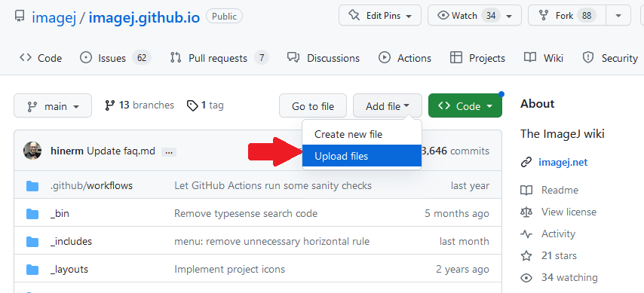Viewport: 644px width, 293px height.
Task: Click the _layouts folder icon
Action: [x=32, y=270]
